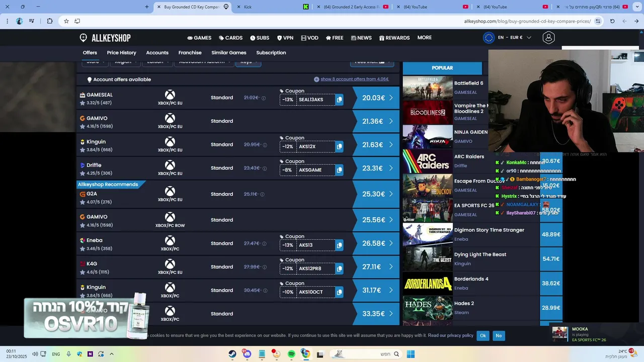Image resolution: width=644 pixels, height=362 pixels.
Task: Click show 8 account offers link
Action: coord(355,79)
